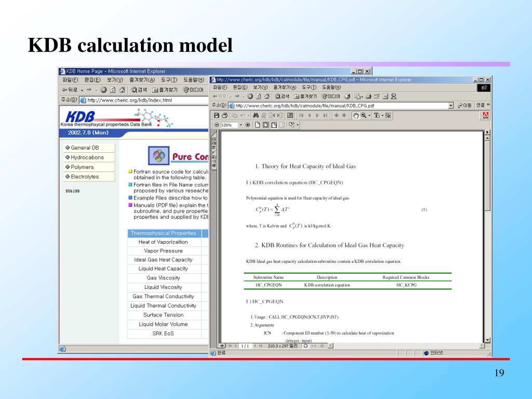Click Refresh icon in PDF window IE toolbar
This screenshot has height=399, width=532.
[x=259, y=96]
